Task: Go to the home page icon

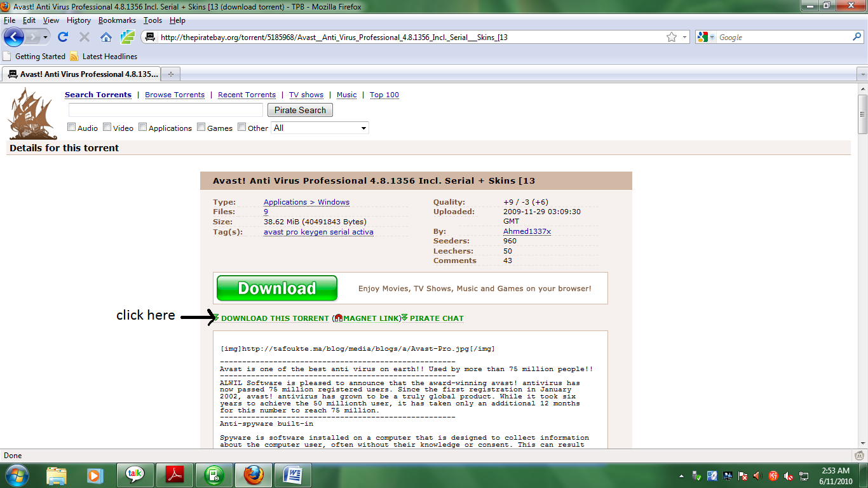Action: (x=106, y=37)
